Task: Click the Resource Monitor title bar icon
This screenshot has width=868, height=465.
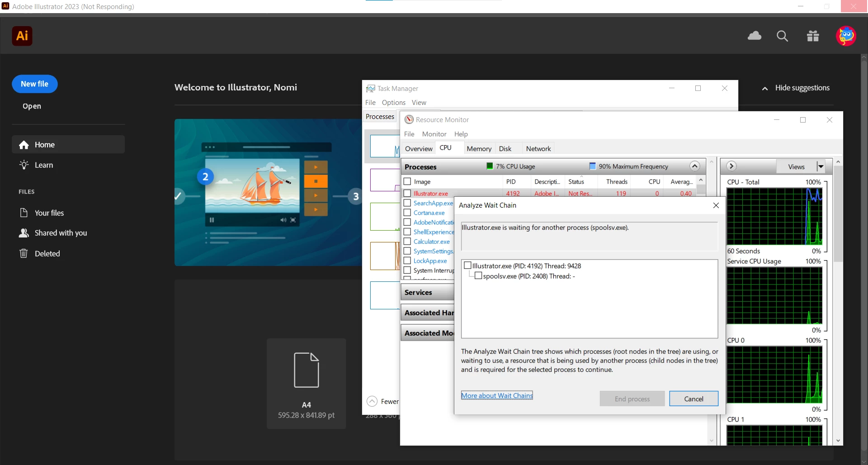Action: tap(409, 119)
